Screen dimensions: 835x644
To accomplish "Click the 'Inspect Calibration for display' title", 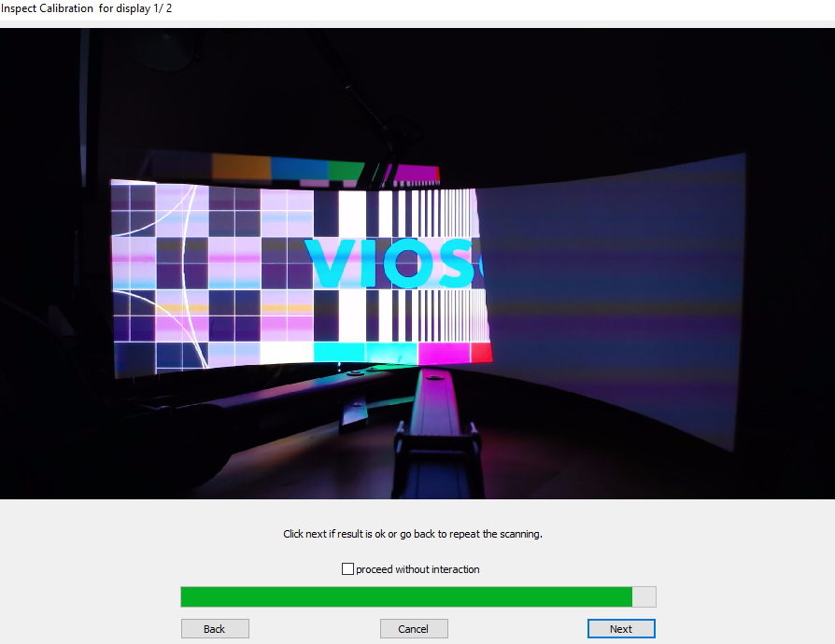I will [x=86, y=8].
